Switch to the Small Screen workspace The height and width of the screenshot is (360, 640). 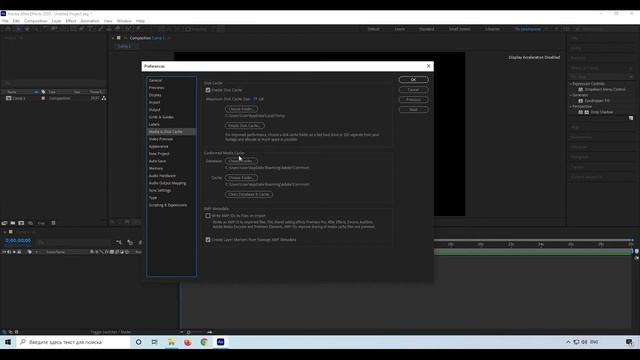(x=460, y=29)
